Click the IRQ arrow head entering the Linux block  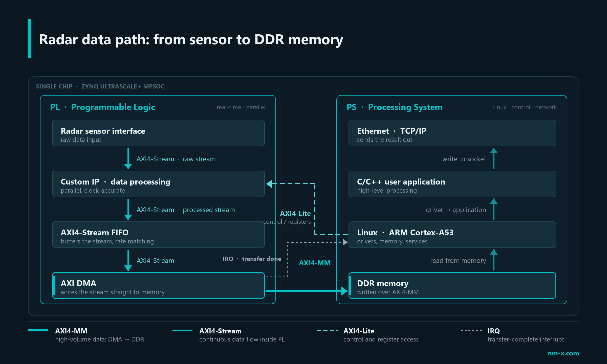(x=345, y=242)
